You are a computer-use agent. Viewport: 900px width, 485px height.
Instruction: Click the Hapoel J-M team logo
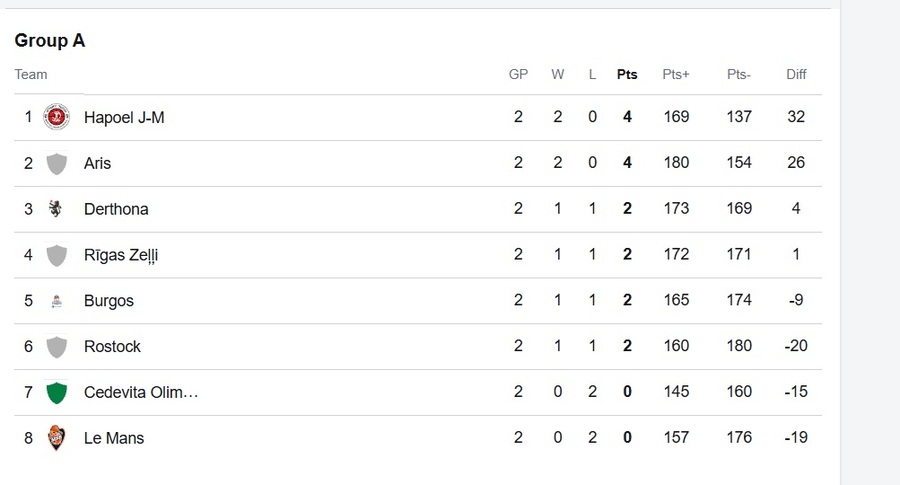pyautogui.click(x=56, y=117)
